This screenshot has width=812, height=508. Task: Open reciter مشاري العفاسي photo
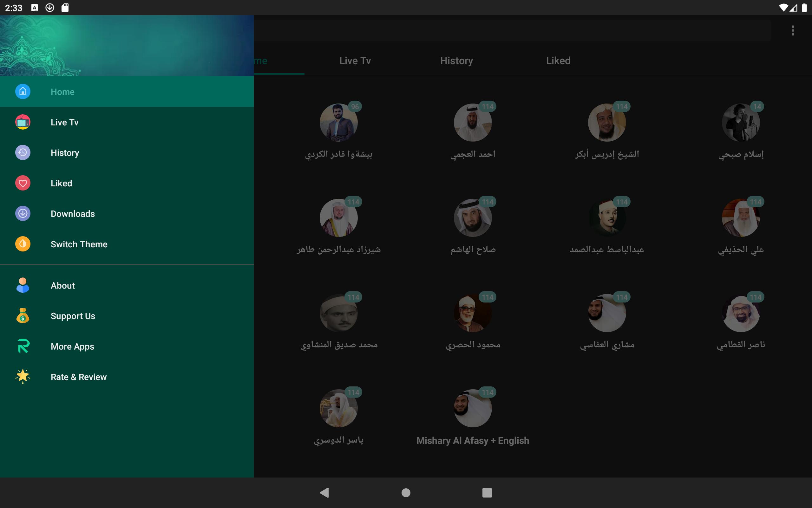coord(607,313)
